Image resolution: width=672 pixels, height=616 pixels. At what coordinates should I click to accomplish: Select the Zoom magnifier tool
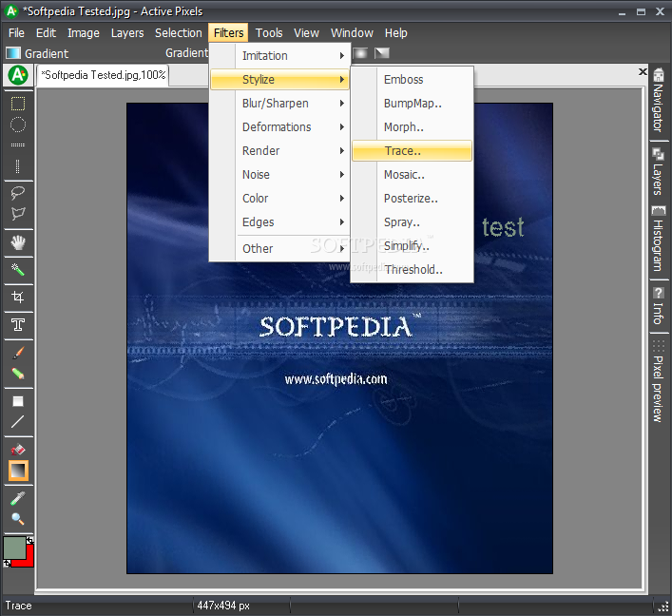pyautogui.click(x=18, y=519)
